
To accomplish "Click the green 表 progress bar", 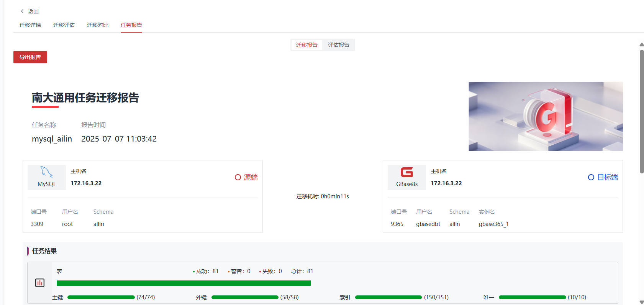I will pos(184,283).
